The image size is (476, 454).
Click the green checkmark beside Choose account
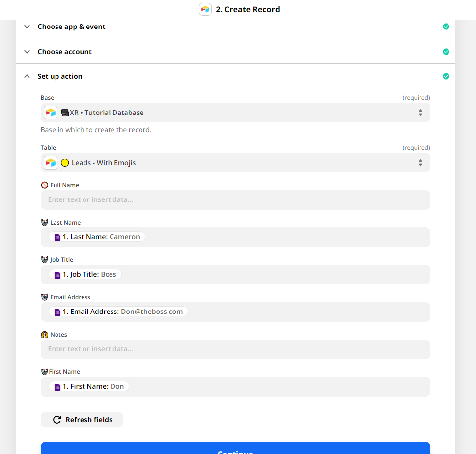(x=446, y=52)
